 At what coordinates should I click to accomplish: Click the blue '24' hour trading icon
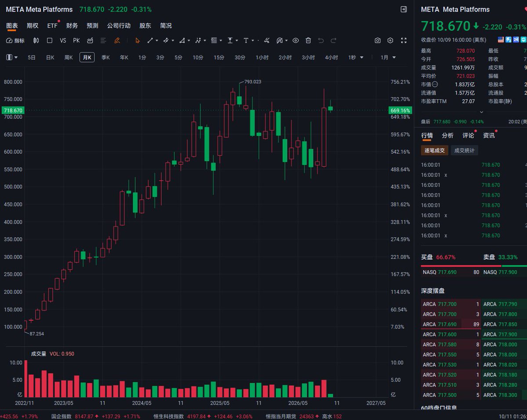(516, 40)
